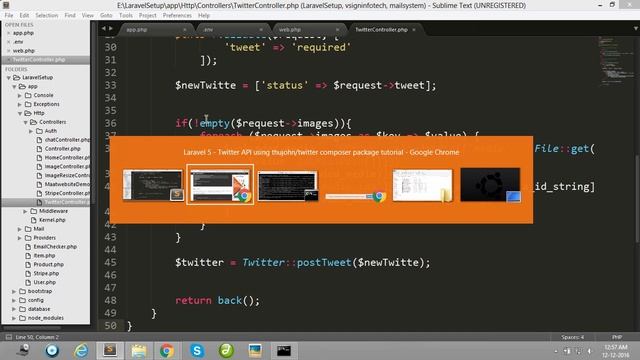This screenshot has height=360, width=640.
Task: Switch to the .env tab
Action: pos(233,30)
